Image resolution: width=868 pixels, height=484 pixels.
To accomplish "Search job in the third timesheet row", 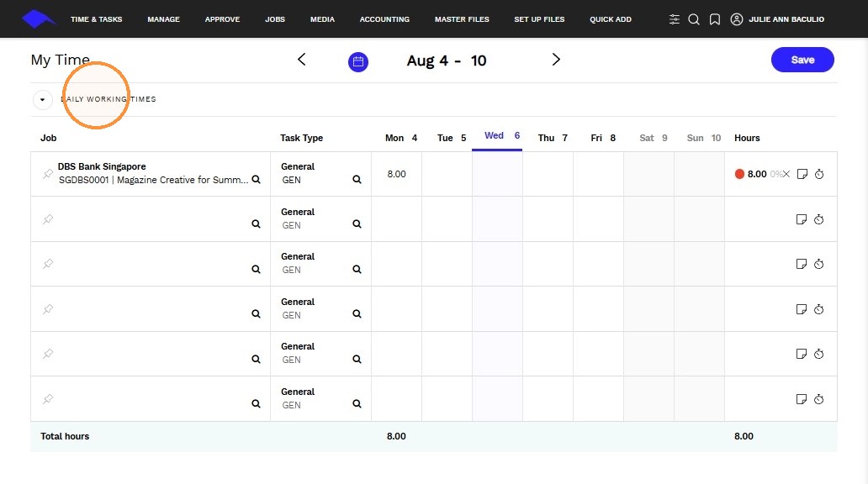I will pyautogui.click(x=256, y=270).
